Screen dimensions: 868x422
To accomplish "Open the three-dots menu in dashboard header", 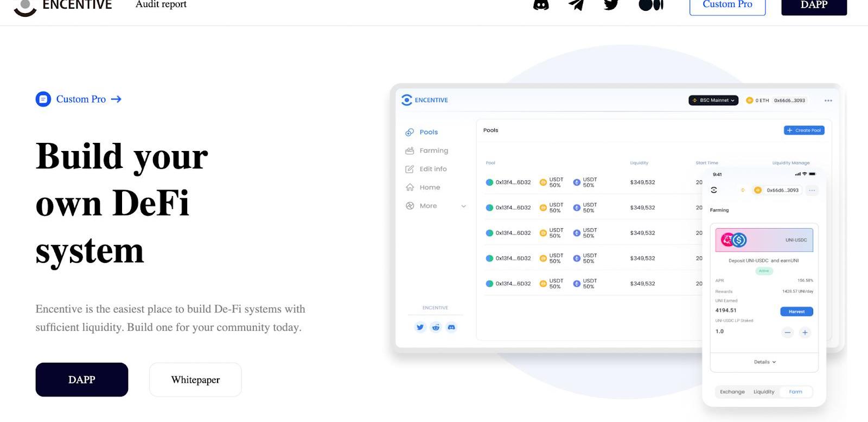I will click(828, 100).
